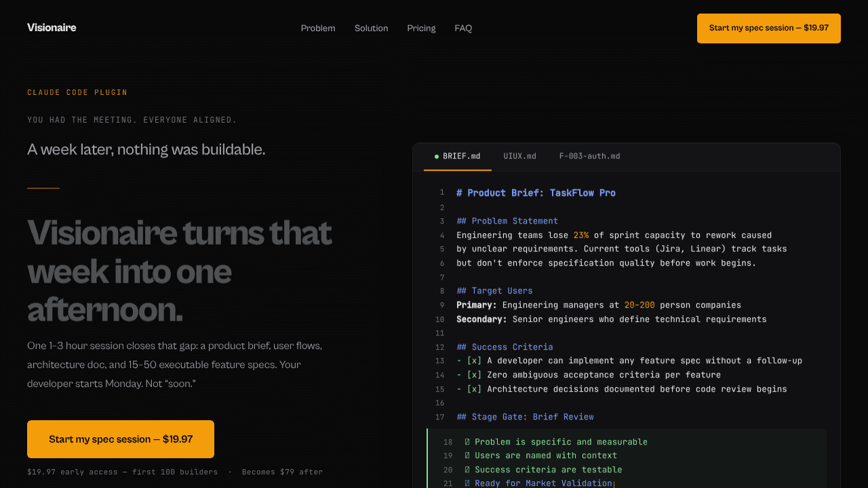Switch to the F-003-auth.md tab
Screen dimensions: 868x488
590,157
